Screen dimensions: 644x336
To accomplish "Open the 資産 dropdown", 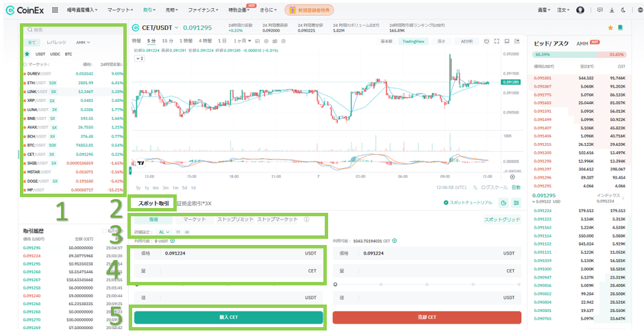I will tap(544, 10).
